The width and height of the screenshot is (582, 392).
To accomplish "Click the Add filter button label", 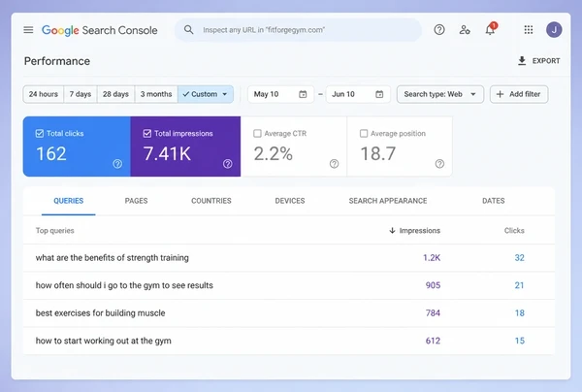I will tap(525, 94).
